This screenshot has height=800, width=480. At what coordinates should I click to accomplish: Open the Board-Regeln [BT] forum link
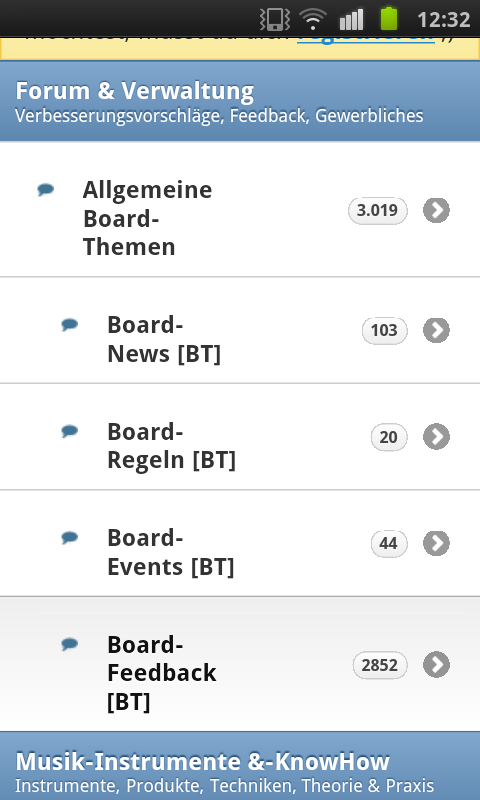(171, 446)
